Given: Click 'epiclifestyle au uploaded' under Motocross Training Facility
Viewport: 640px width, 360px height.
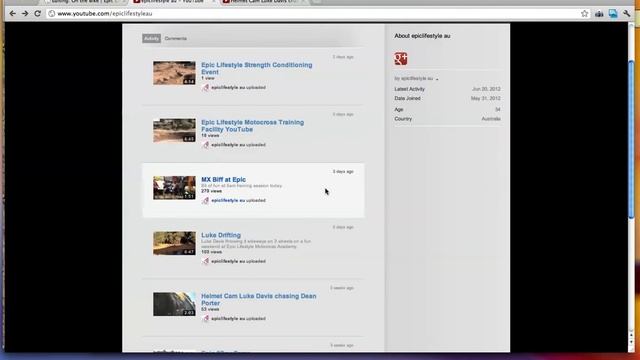Looking at the screenshot, I should (x=238, y=145).
